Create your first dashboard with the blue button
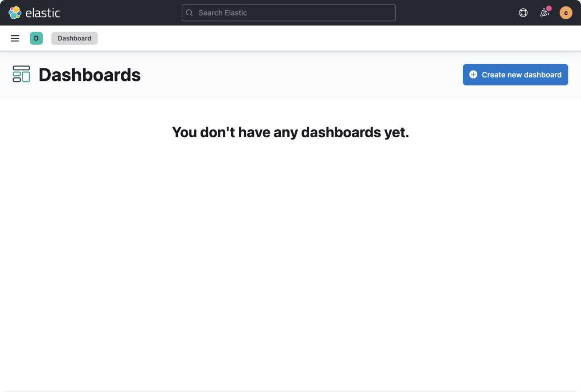Screen dimensions: 581x392 [515, 74]
